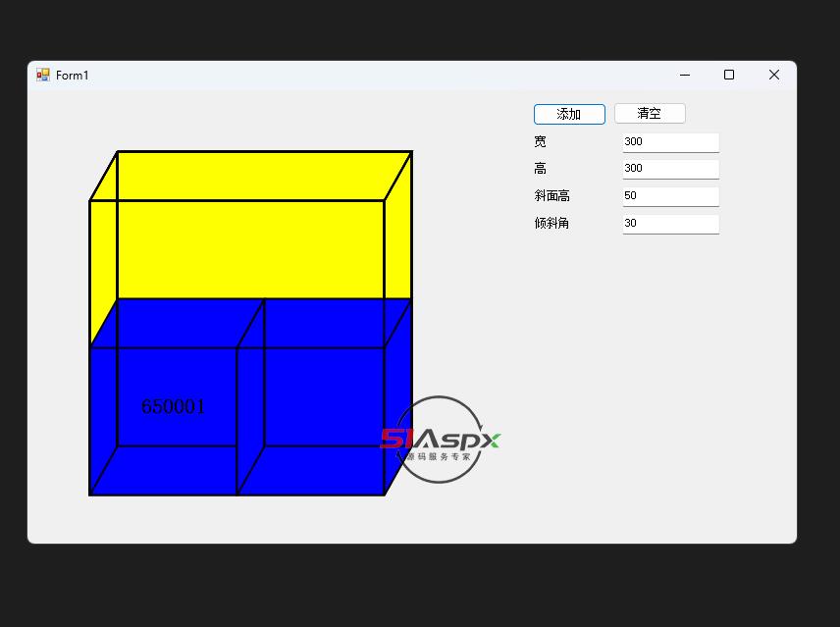Viewport: 840px width, 627px height.
Task: Select the 倾斜角 input field
Action: pyautogui.click(x=670, y=224)
